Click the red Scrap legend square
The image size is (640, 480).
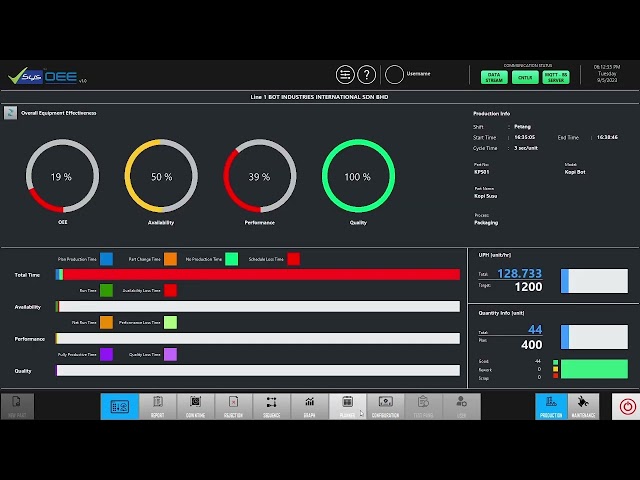click(556, 376)
